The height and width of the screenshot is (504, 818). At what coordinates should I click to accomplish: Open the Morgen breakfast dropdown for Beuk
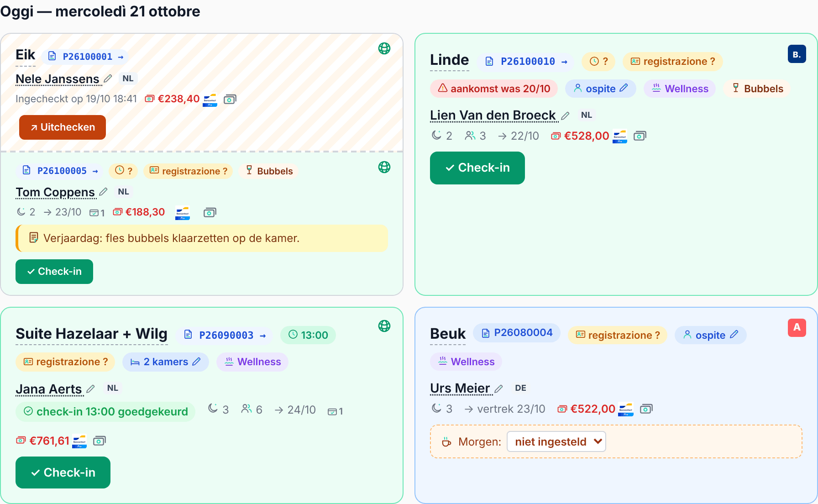point(556,441)
